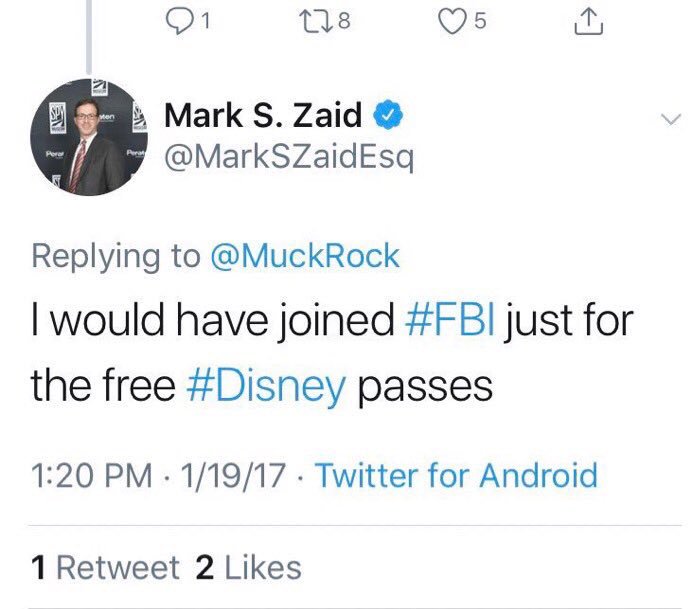Click the blue verified badge

pos(387,115)
